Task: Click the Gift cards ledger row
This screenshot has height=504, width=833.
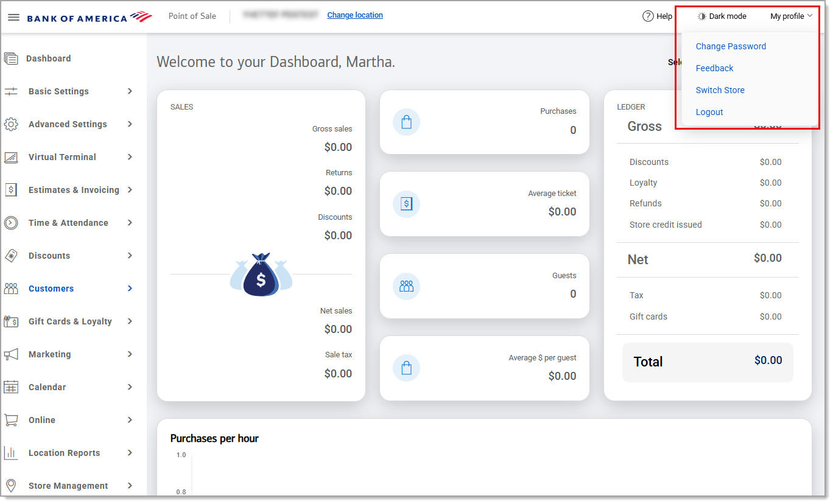Action: 706,317
